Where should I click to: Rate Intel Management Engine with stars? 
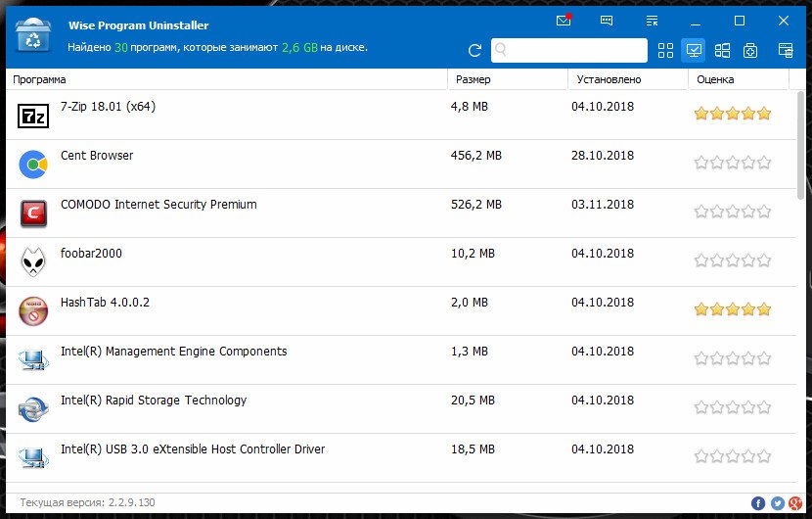pyautogui.click(x=732, y=357)
